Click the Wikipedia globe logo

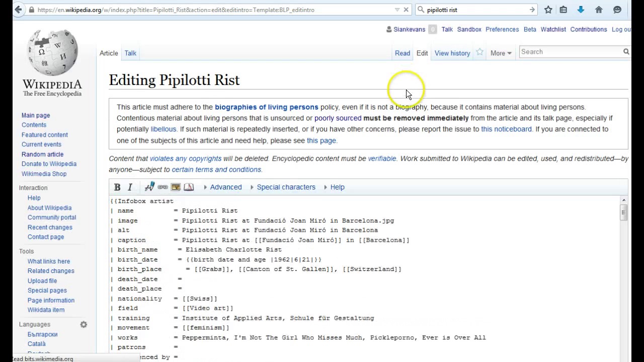(52, 52)
